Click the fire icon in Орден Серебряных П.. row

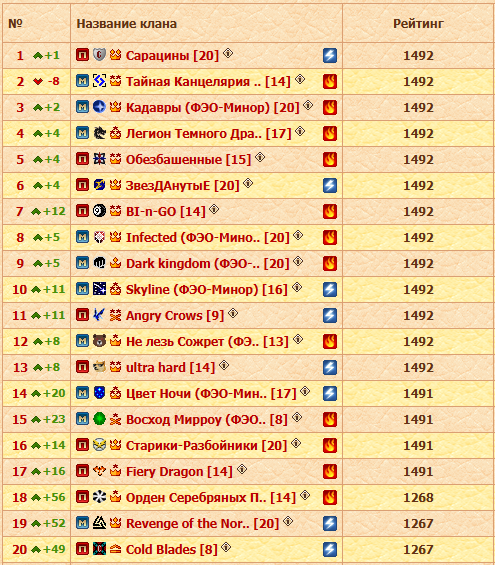[330, 497]
